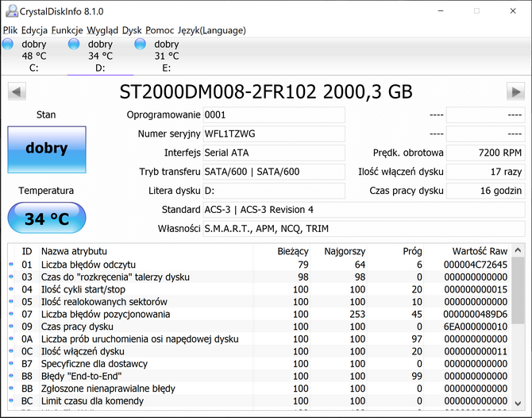The image size is (532, 418).
Task: Open the Plik menu
Action: tap(10, 30)
